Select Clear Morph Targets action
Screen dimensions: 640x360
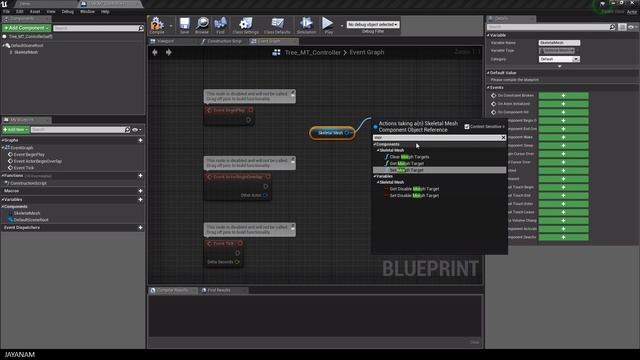coord(409,157)
